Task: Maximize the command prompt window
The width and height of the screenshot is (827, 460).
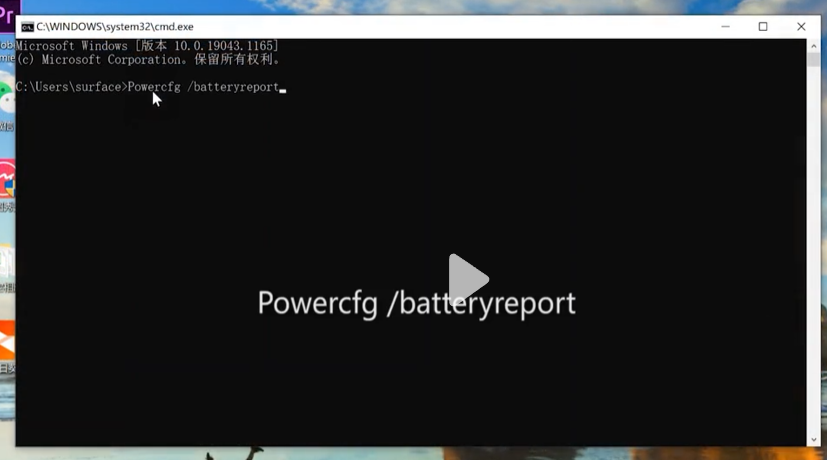Action: click(x=763, y=27)
